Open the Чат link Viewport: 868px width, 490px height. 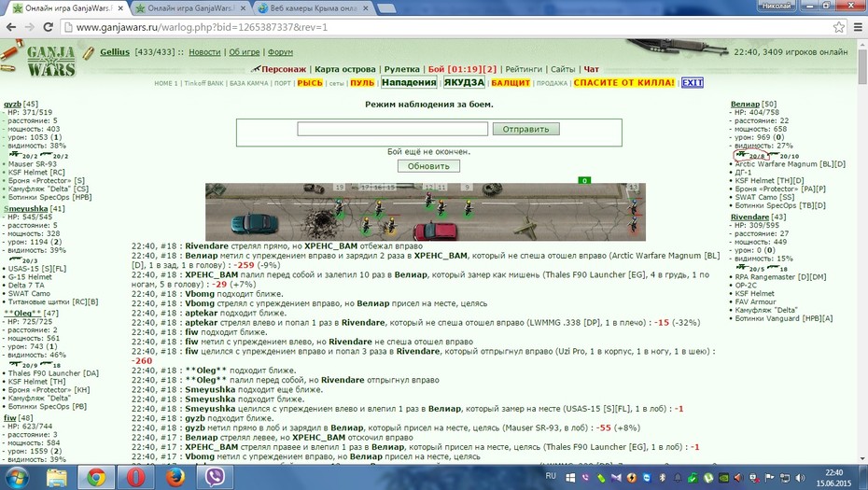coord(591,69)
